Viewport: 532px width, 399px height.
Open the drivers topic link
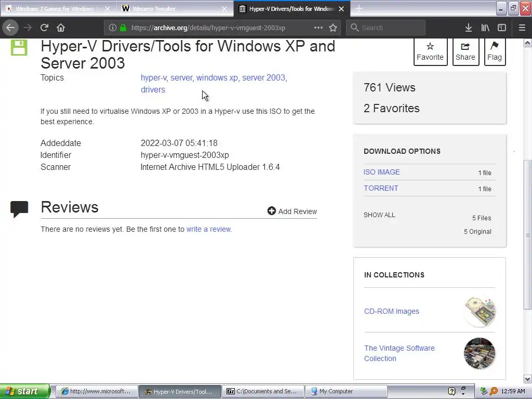coord(153,89)
